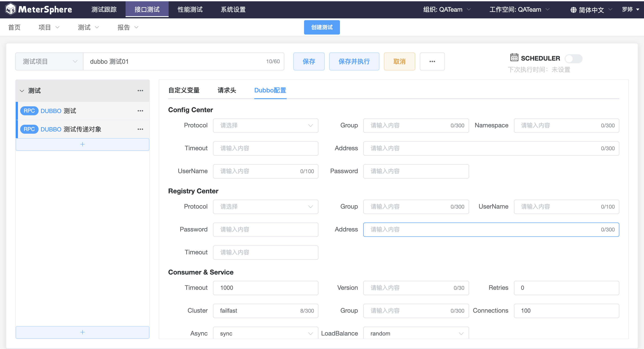Click the RPC badge of DUBBO 测试传递对象
Image resolution: width=644 pixels, height=349 pixels.
29,129
